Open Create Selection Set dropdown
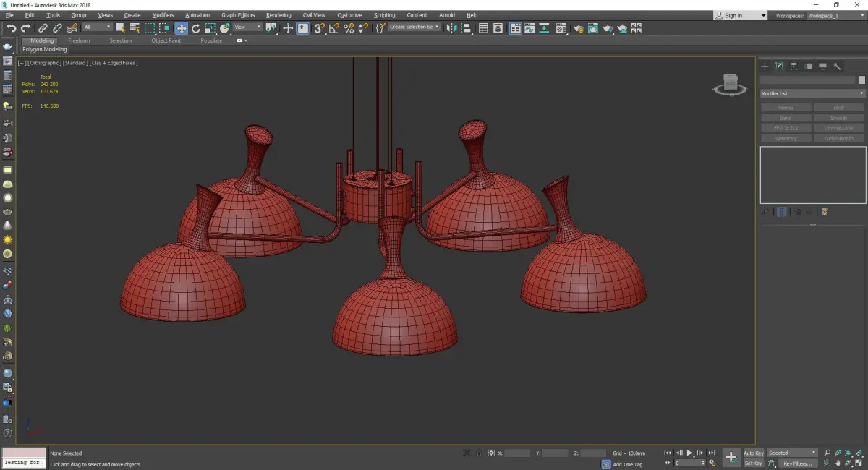 point(414,27)
